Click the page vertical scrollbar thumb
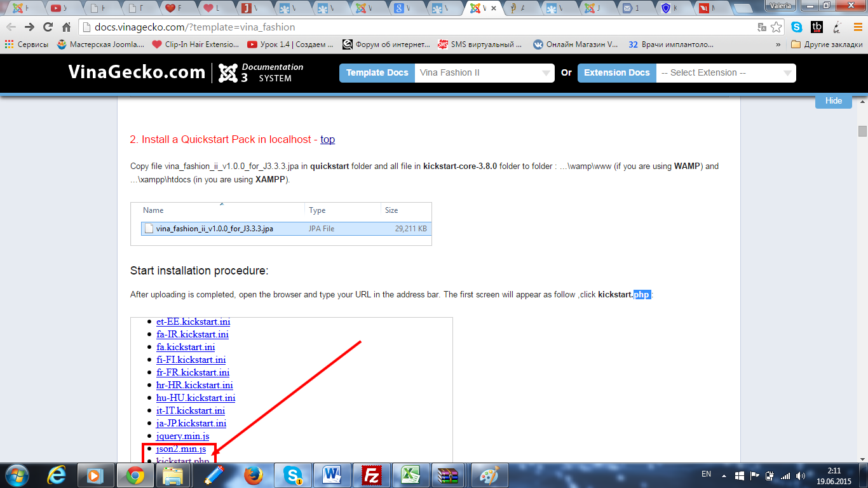The height and width of the screenshot is (488, 868). click(862, 131)
